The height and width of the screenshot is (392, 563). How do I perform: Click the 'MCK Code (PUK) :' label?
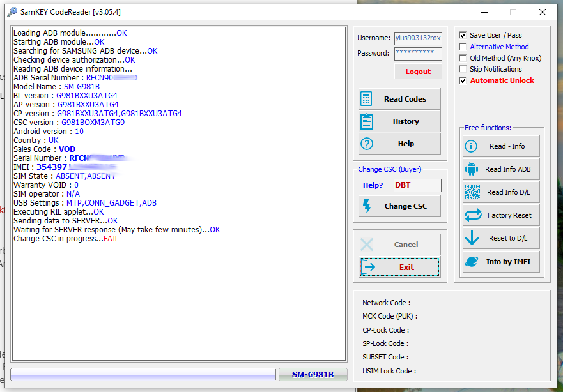click(x=390, y=316)
